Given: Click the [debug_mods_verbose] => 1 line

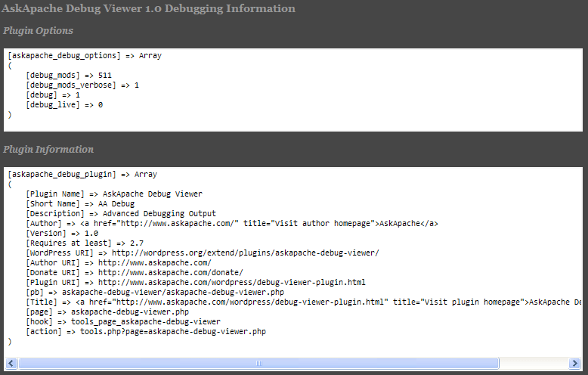Looking at the screenshot, I should [82, 85].
